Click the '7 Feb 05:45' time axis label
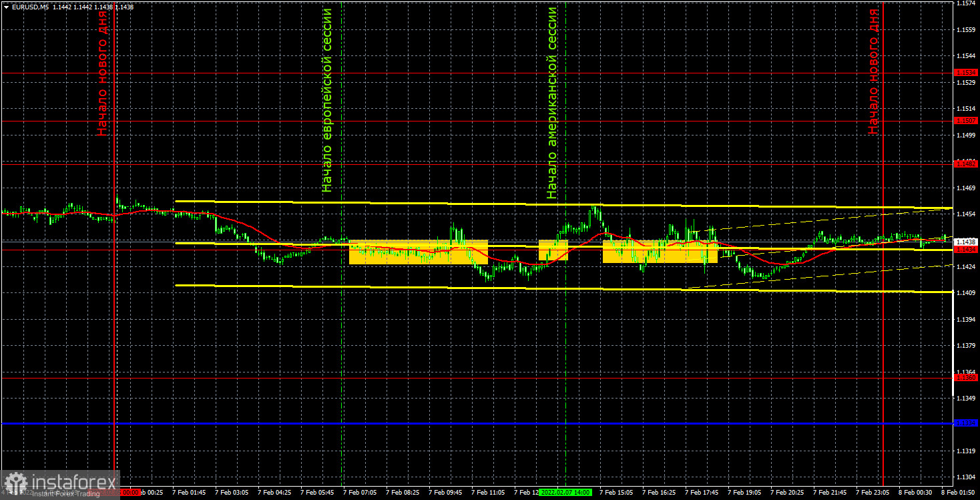Viewport: 980px width, 500px height. [317, 492]
